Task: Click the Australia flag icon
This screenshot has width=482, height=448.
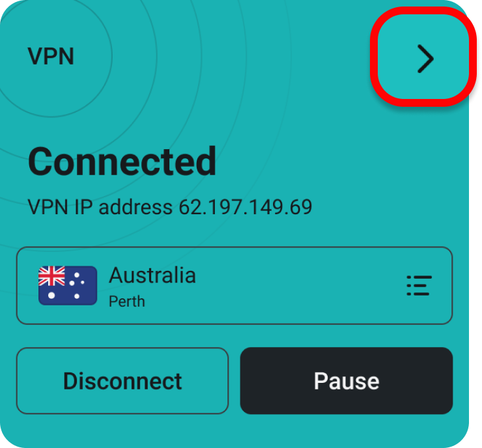Action: point(68,285)
